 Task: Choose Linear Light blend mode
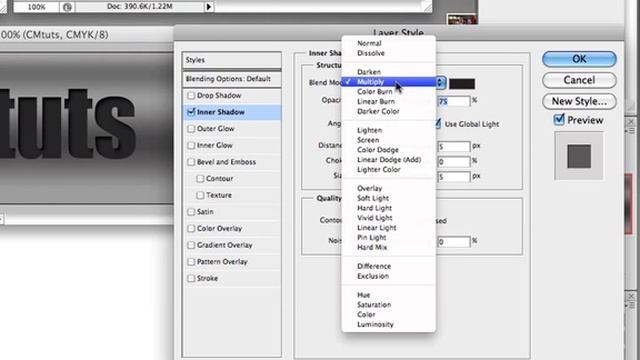click(389, 227)
